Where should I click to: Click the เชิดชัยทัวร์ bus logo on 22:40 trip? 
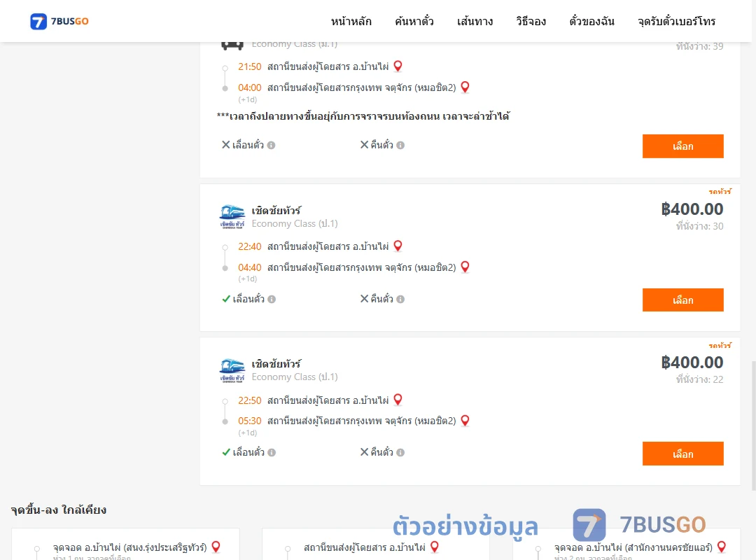click(x=232, y=216)
